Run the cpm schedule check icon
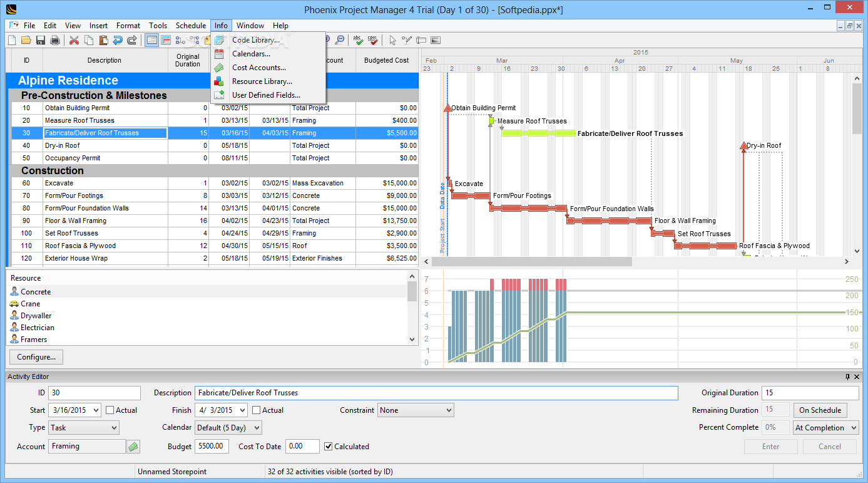 click(x=372, y=40)
